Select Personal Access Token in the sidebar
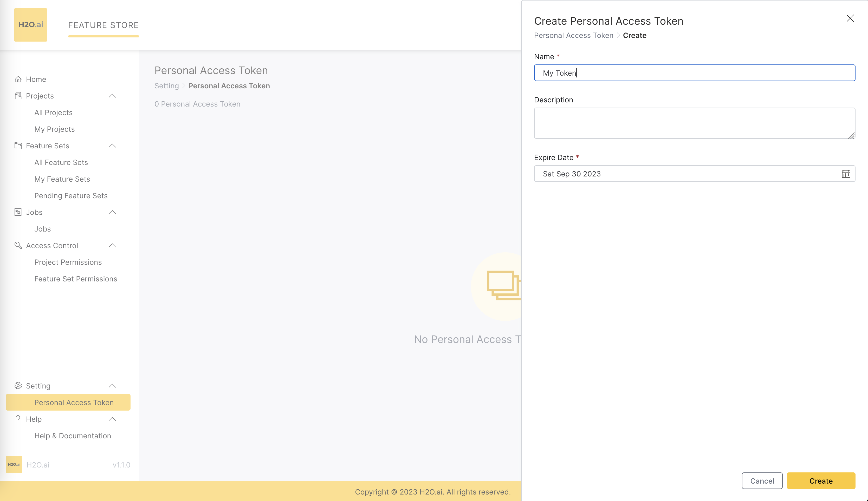868x501 pixels. [74, 402]
